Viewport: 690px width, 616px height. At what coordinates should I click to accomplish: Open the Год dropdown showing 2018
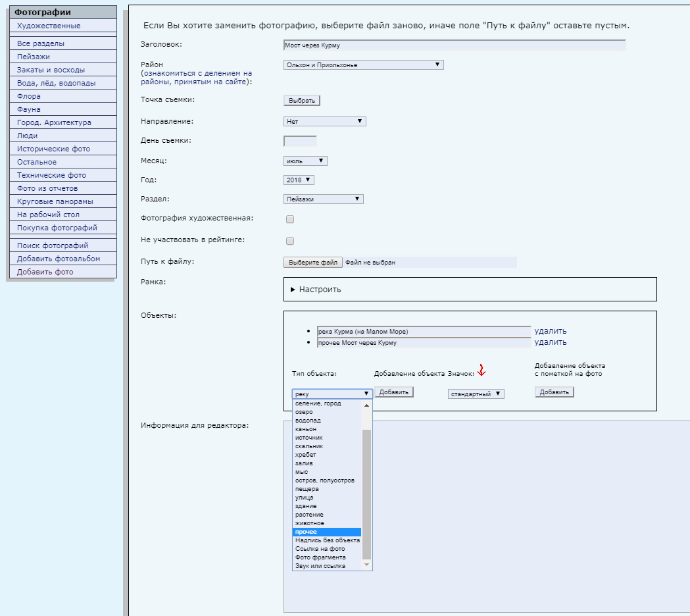[299, 180]
